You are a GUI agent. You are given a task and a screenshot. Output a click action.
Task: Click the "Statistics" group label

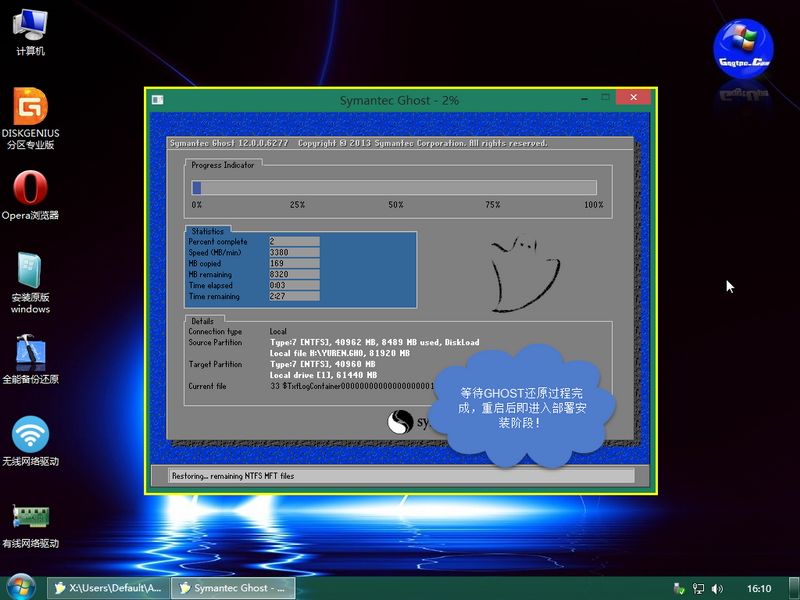coord(208,231)
